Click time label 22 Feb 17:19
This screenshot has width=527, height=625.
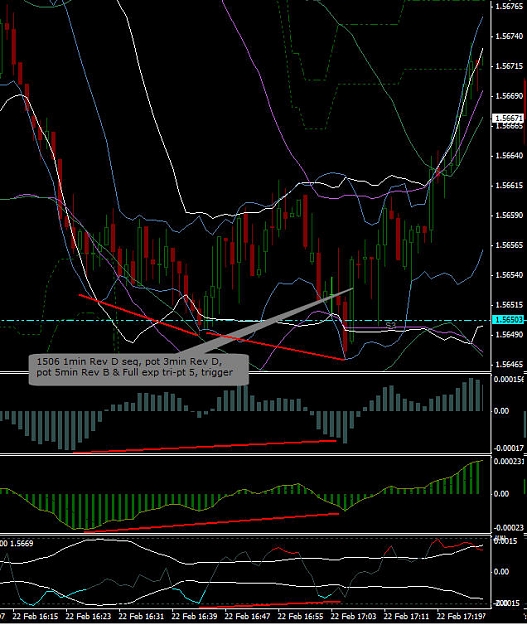pyautogui.click(x=461, y=616)
